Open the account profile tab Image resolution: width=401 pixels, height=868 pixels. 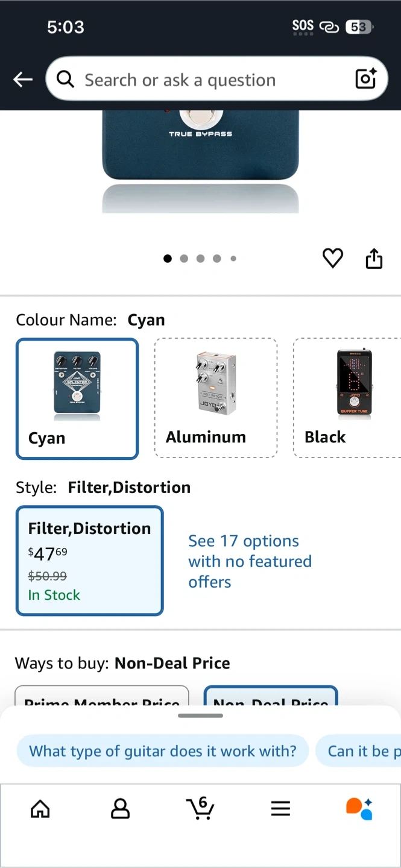click(121, 808)
